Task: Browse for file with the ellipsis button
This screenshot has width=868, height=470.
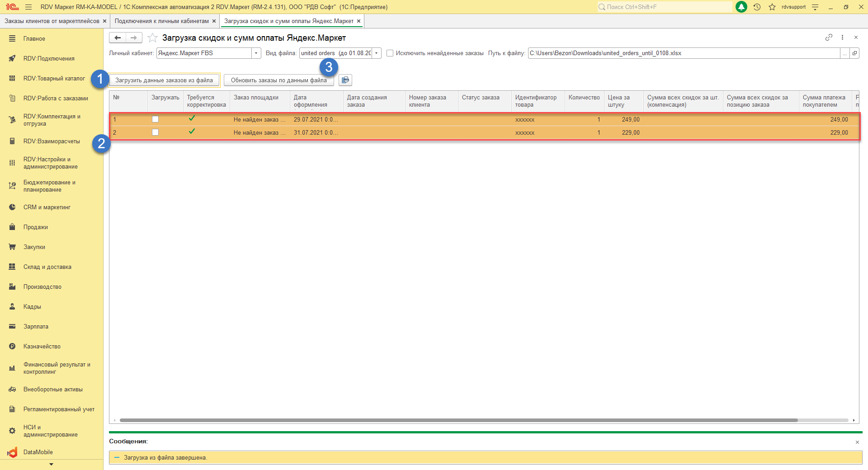Action: click(844, 53)
